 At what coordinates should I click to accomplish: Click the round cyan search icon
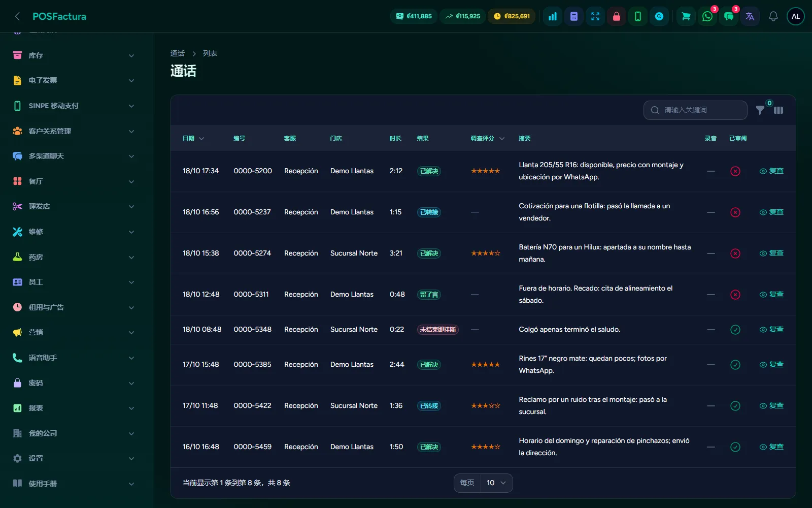coord(659,16)
